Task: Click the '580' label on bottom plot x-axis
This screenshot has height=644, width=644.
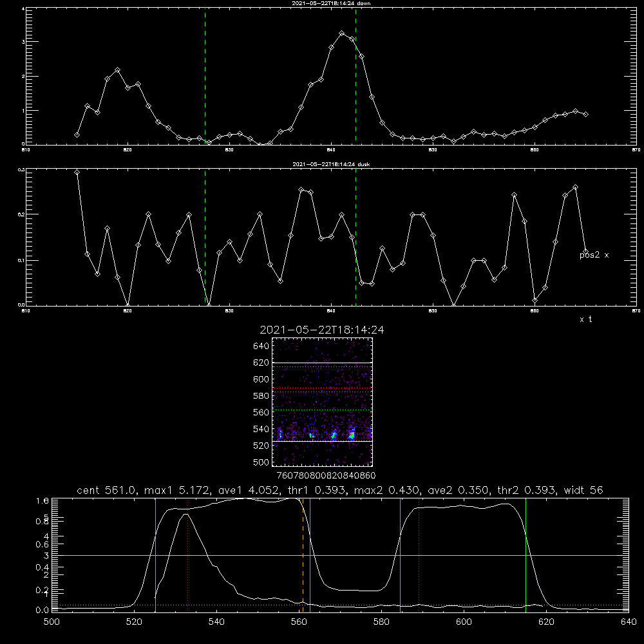Action: pyautogui.click(x=381, y=622)
